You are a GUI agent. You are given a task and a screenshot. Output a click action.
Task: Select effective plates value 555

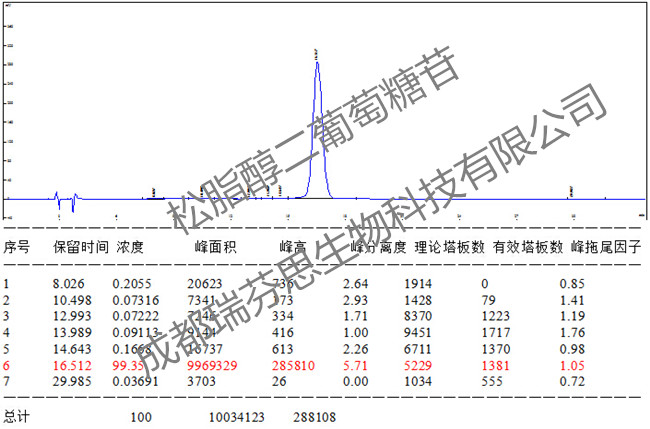pyautogui.click(x=492, y=381)
